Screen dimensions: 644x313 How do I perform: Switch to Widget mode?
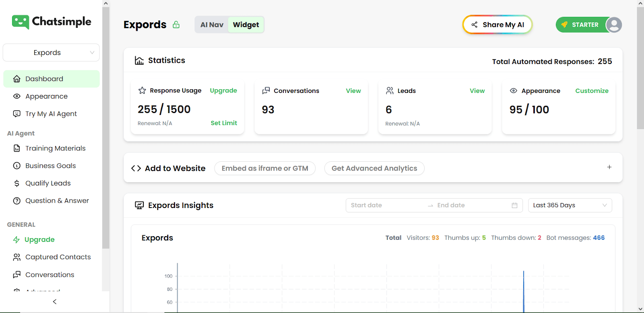tap(246, 25)
